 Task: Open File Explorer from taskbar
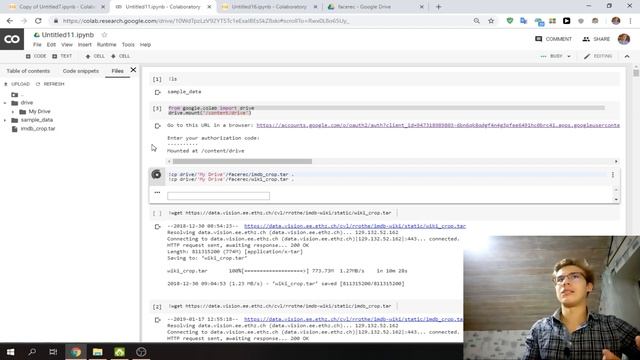click(98, 351)
